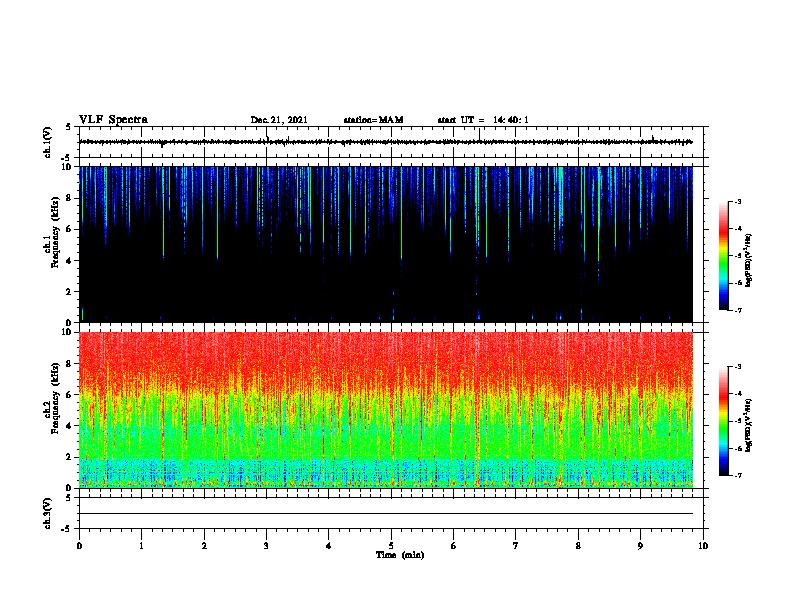Click the log(PSD) label beside ch.1 colorbar
The width and height of the screenshot is (792, 612).
pos(748,260)
